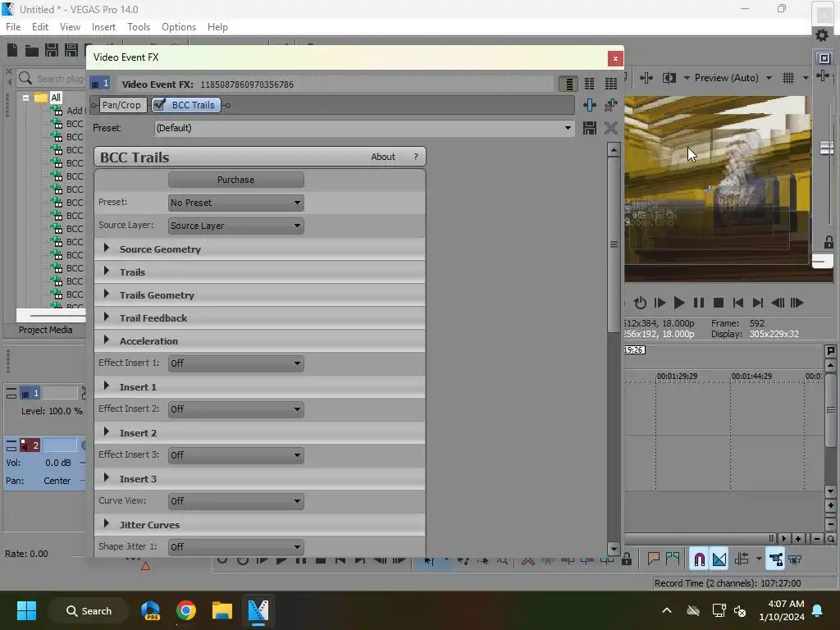840x630 pixels.
Task: Click the Overlays grid icon in the preview
Action: click(x=788, y=78)
